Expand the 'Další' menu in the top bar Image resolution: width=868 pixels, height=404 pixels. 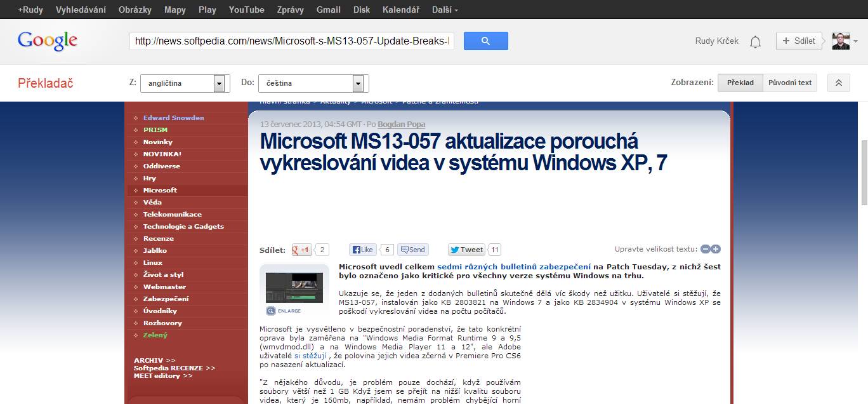click(445, 10)
